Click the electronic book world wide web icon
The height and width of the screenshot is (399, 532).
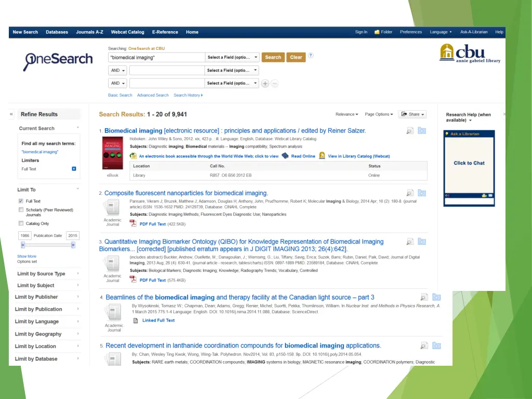pos(133,156)
